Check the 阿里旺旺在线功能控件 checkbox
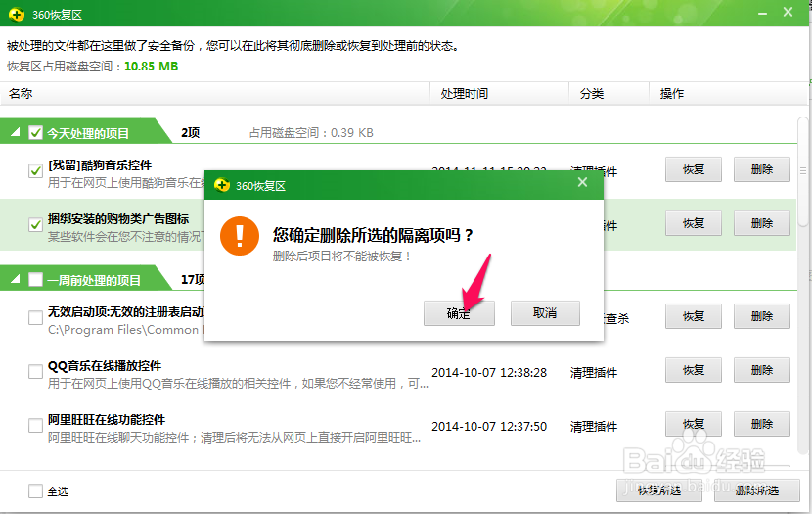 click(36, 426)
